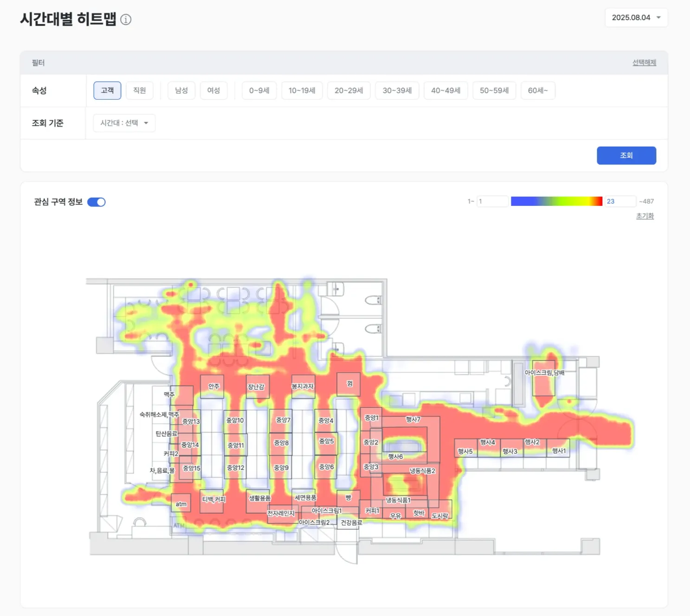Viewport: 690px width, 616px height.
Task: Toggle the 0~9세 age filter
Action: (259, 90)
